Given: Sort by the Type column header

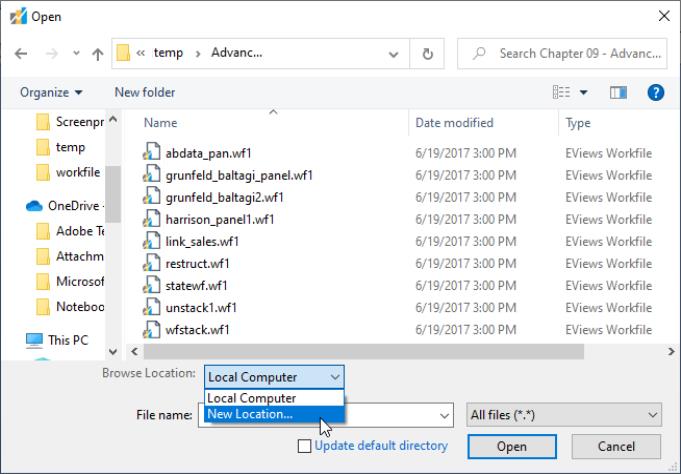Looking at the screenshot, I should pos(578,123).
